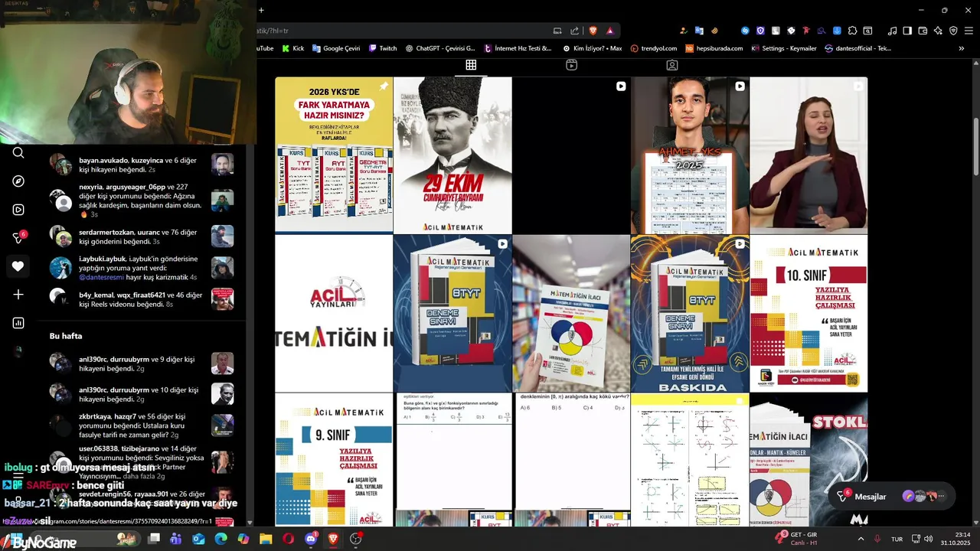Screen dimensions: 980x551
Task: Open OBS Studio from the taskbar
Action: click(x=356, y=539)
